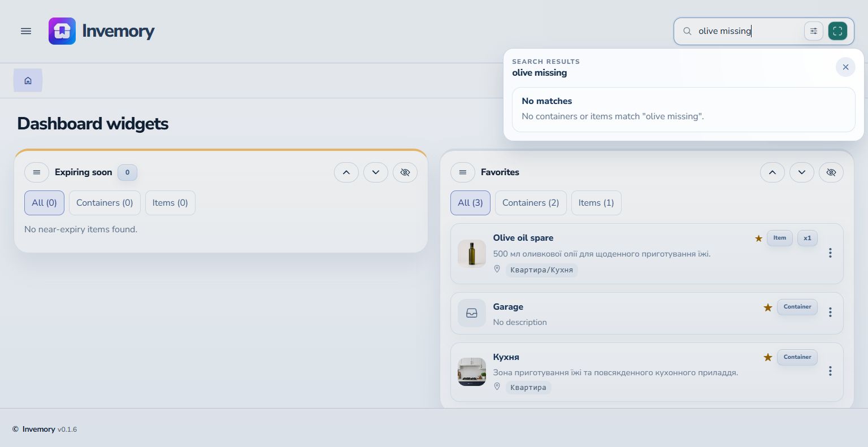Click the search magnifier icon
The image size is (868, 447).
(x=687, y=31)
